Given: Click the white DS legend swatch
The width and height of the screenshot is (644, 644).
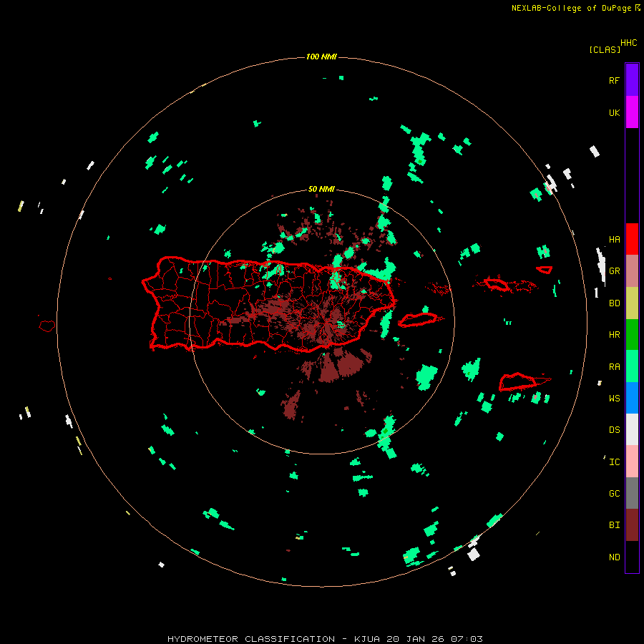Looking at the screenshot, I should 632,429.
